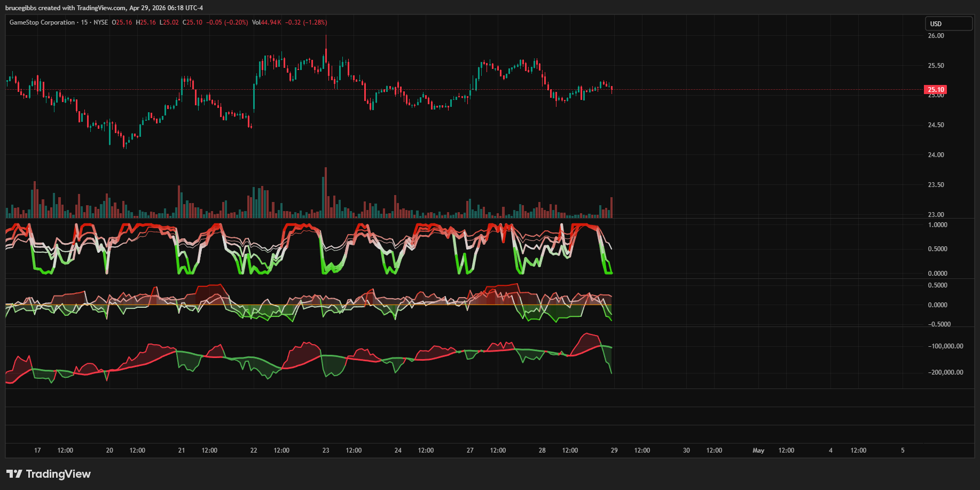Click the -200,000.00 scale label
The image size is (980, 490).
tap(945, 372)
